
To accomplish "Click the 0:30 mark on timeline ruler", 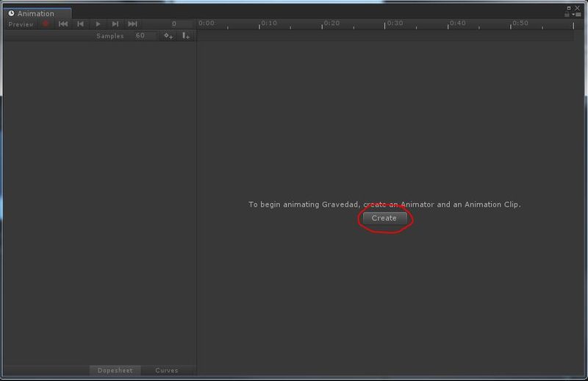I will click(395, 24).
